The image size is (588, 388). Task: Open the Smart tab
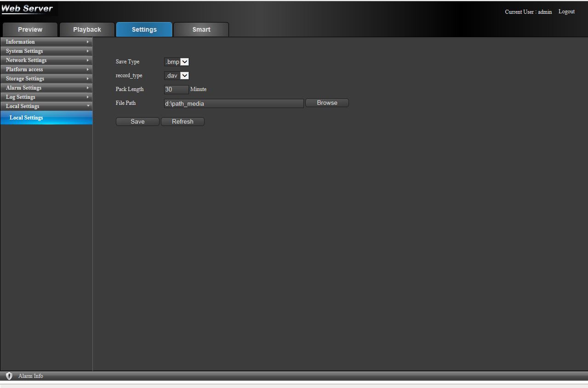tap(201, 29)
